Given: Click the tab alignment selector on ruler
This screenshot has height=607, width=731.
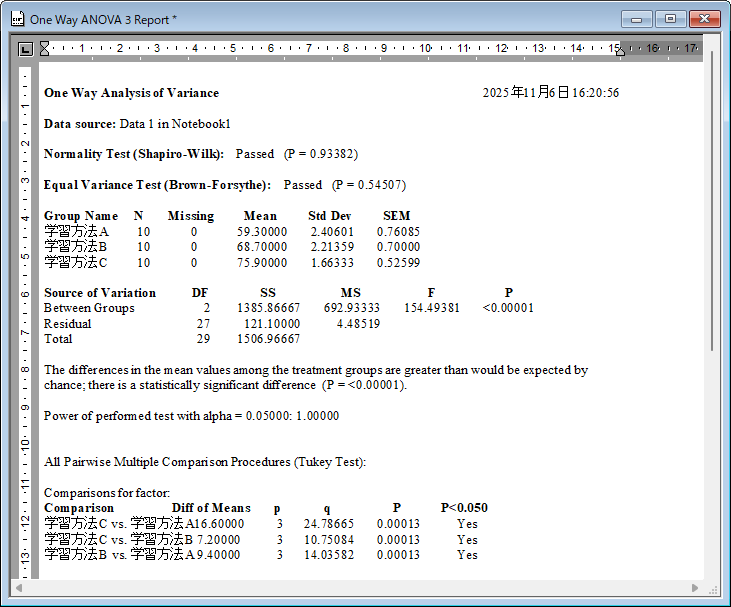Looking at the screenshot, I should [x=26, y=48].
